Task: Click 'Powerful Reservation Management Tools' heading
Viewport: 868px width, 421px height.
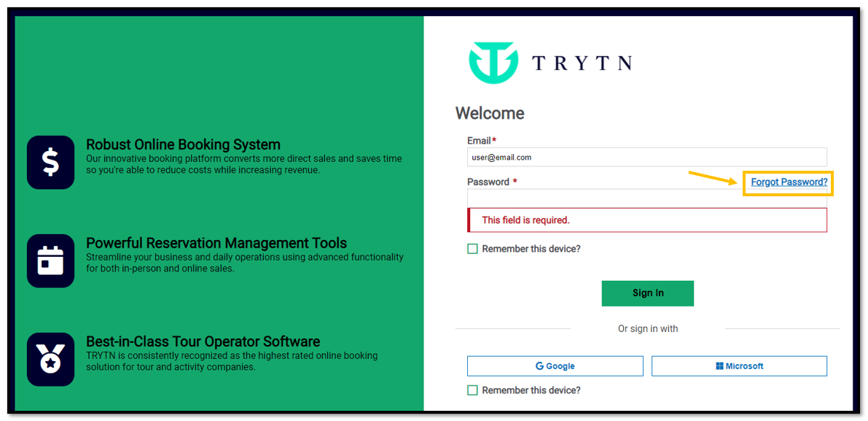Action: 216,243
